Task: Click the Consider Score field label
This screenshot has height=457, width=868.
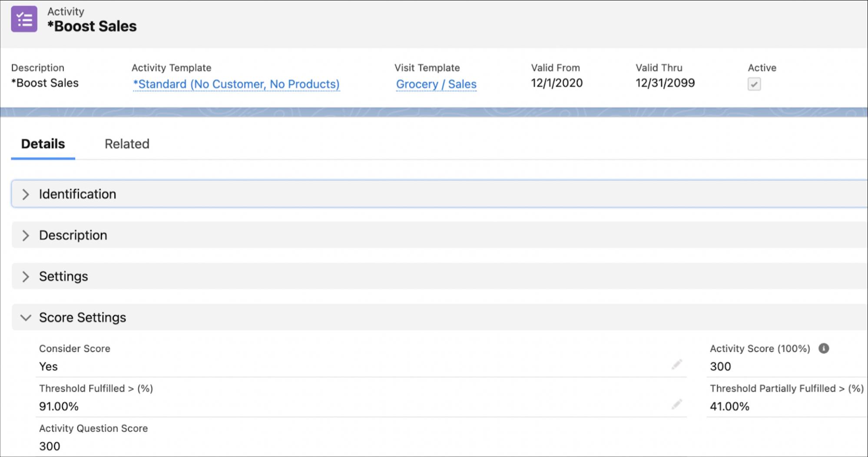Action: click(75, 348)
